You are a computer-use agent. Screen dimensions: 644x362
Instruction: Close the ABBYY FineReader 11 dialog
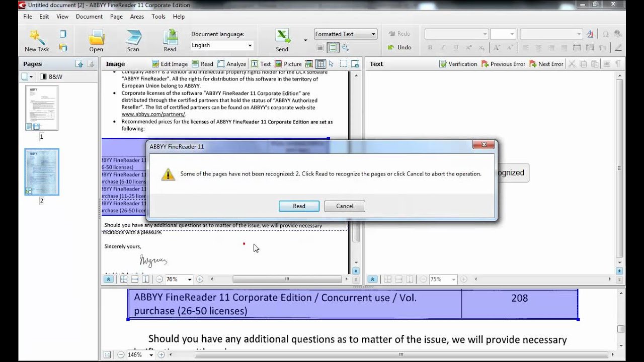click(484, 145)
